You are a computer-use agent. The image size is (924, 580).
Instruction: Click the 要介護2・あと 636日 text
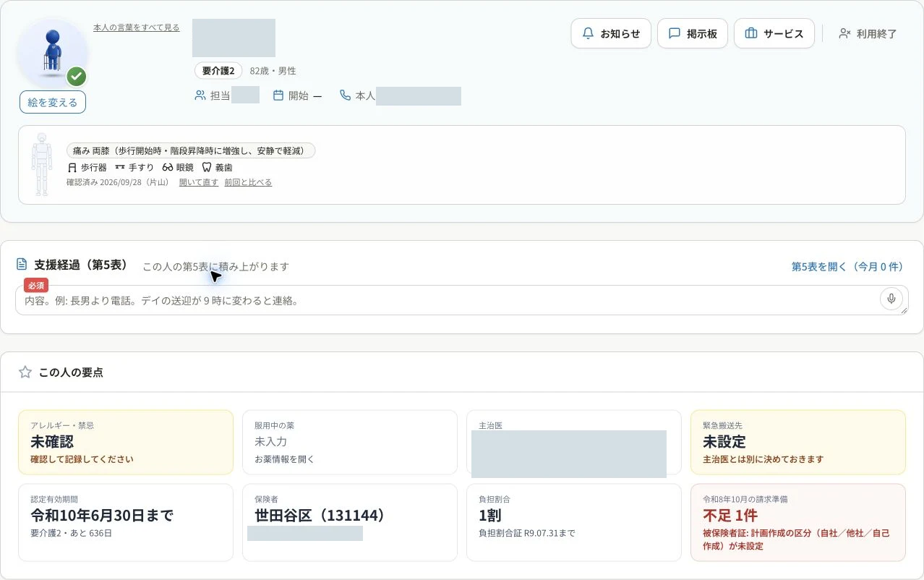point(71,533)
